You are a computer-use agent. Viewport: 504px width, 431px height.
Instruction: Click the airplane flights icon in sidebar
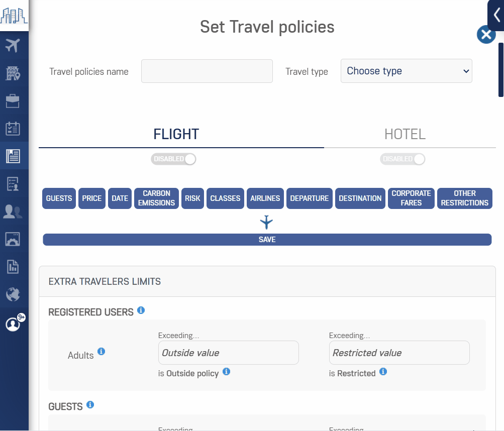[13, 45]
